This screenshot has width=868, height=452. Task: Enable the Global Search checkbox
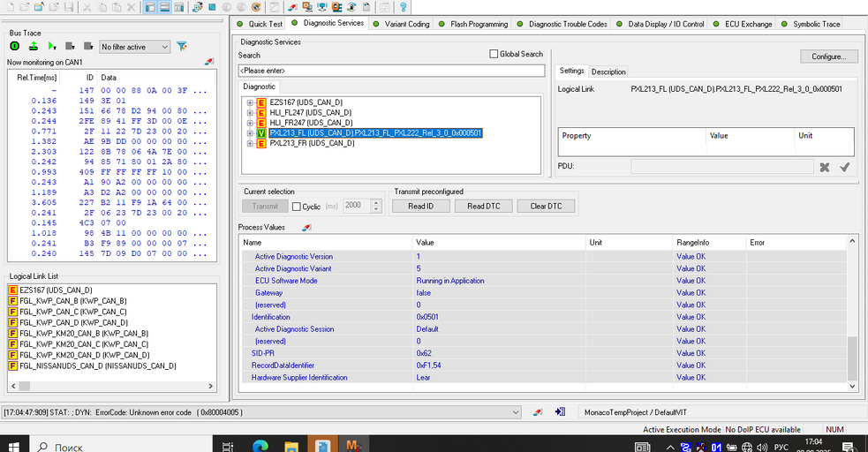494,54
